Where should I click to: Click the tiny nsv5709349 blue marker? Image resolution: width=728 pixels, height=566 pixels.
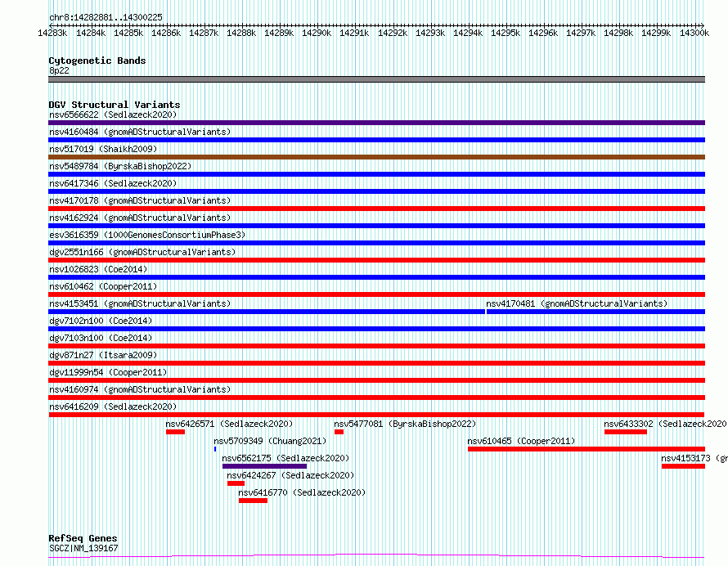(215, 449)
